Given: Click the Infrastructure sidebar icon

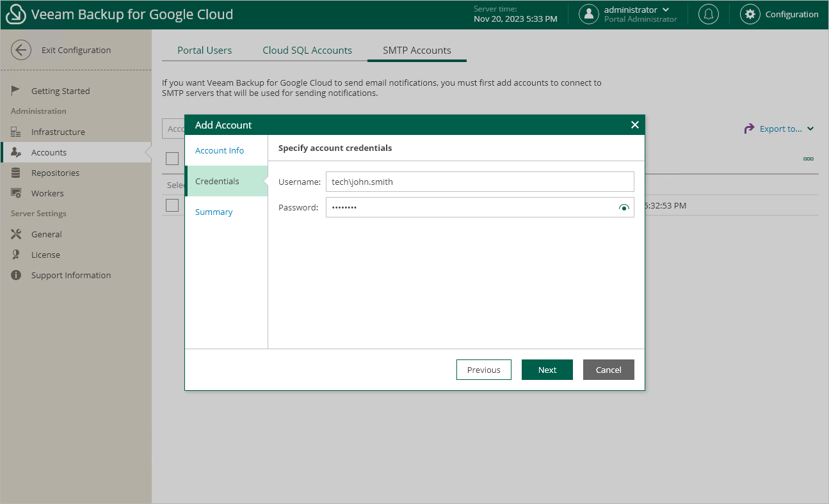Looking at the screenshot, I should tap(16, 132).
